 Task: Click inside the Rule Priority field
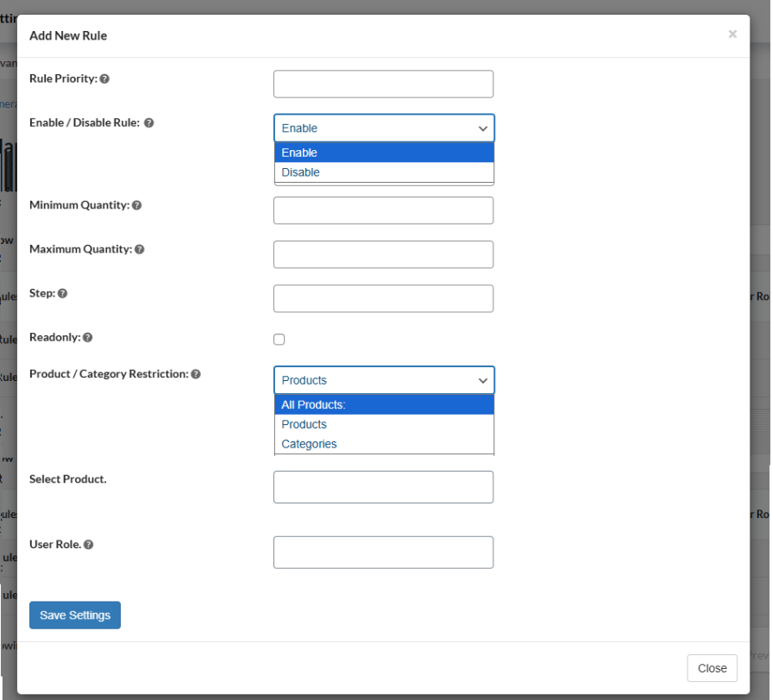[383, 84]
